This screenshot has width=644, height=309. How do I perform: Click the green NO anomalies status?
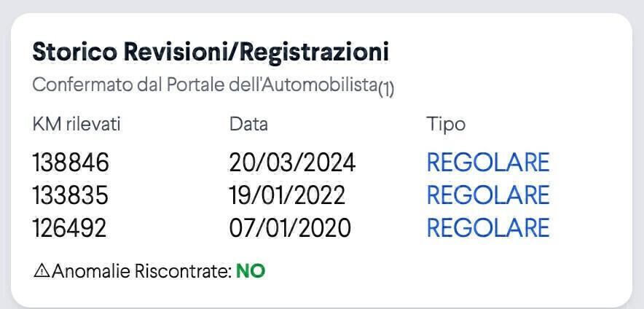pyautogui.click(x=251, y=272)
